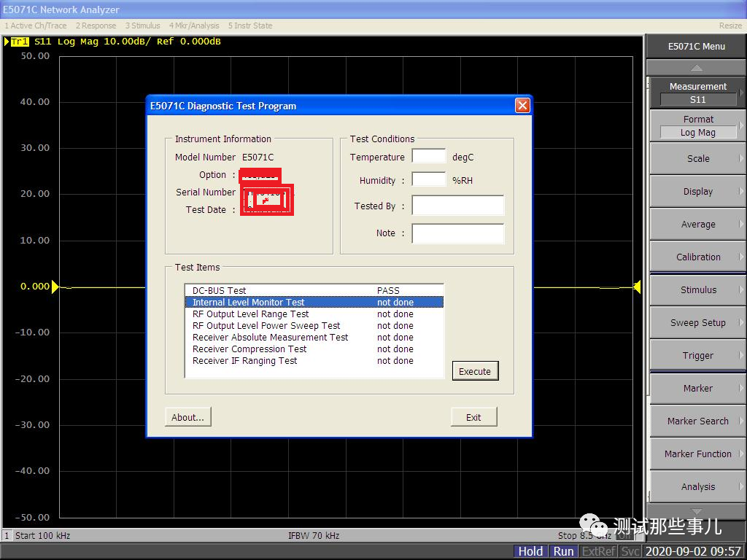Image resolution: width=747 pixels, height=560 pixels.
Task: Select the RF Output Level Range Test item
Action: tap(314, 314)
